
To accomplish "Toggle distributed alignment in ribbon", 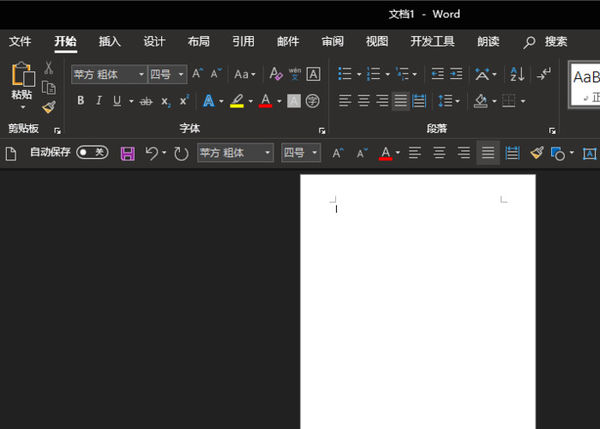I will tap(419, 101).
